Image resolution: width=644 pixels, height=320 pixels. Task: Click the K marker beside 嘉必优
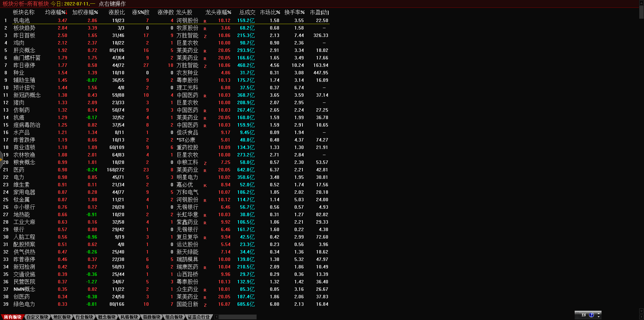click(205, 186)
